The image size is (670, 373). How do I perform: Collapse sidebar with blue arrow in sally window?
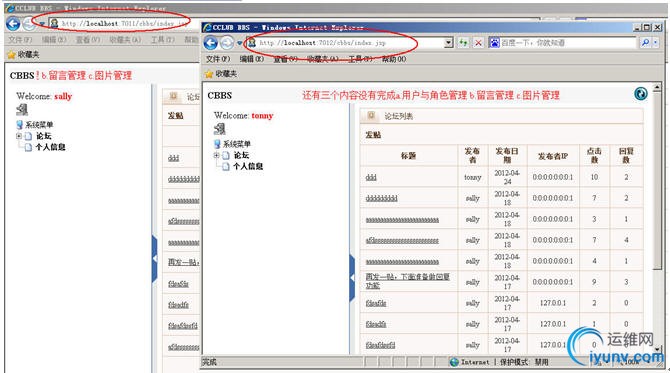[x=155, y=258]
